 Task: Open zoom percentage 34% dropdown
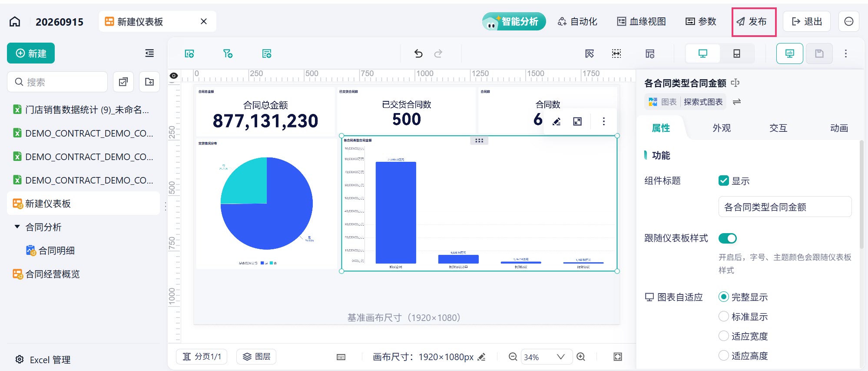click(x=547, y=357)
